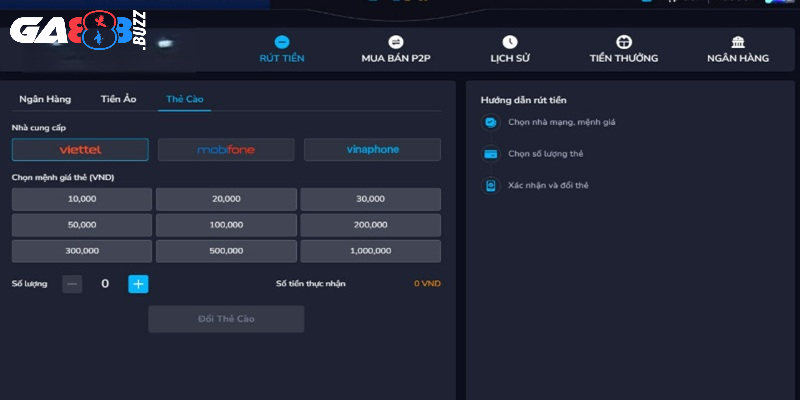Click the GA88 BUZZ logo
The width and height of the screenshot is (800, 400).
(x=78, y=31)
